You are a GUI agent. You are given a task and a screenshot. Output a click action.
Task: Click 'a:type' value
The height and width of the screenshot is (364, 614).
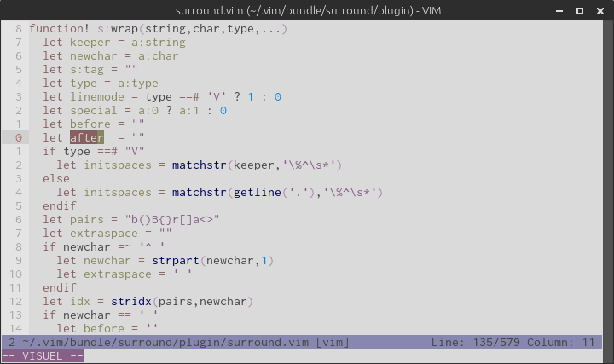[138, 84]
